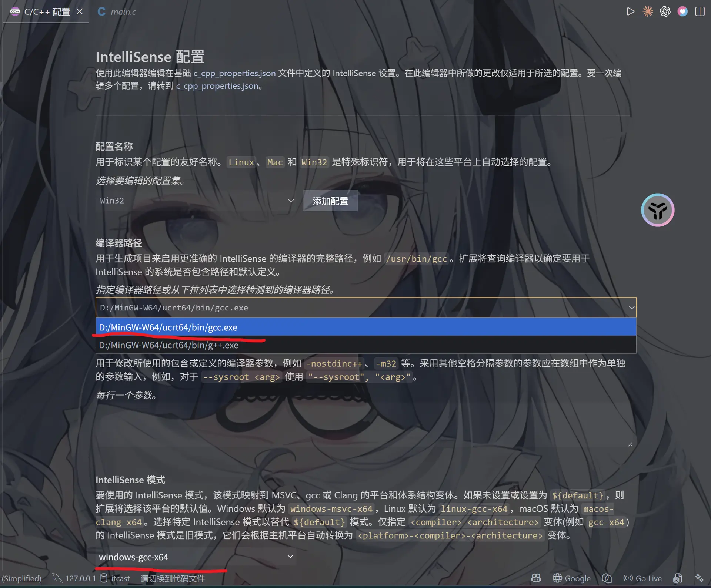Click the IntelliSense 模式 section heading
This screenshot has width=711, height=588.
(x=130, y=480)
